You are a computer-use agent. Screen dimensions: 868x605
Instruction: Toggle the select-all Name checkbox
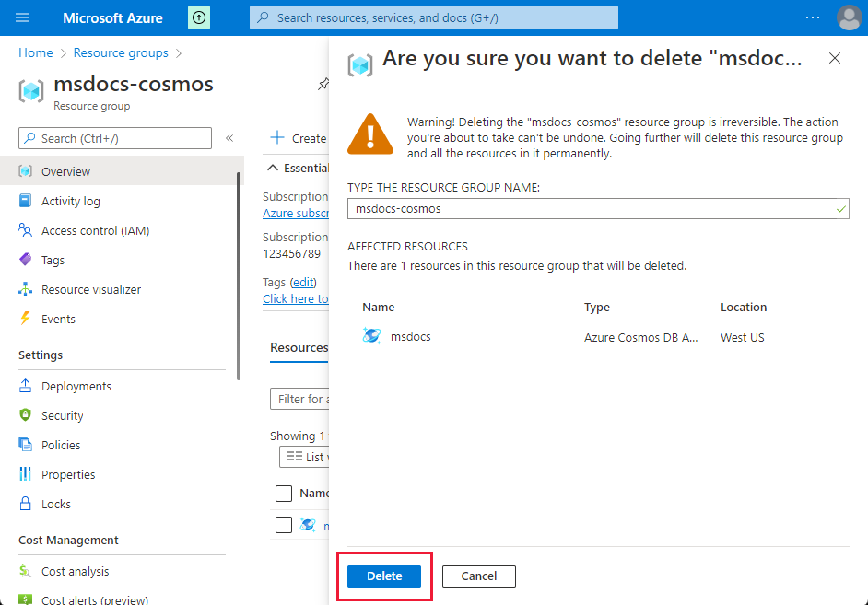coord(284,494)
